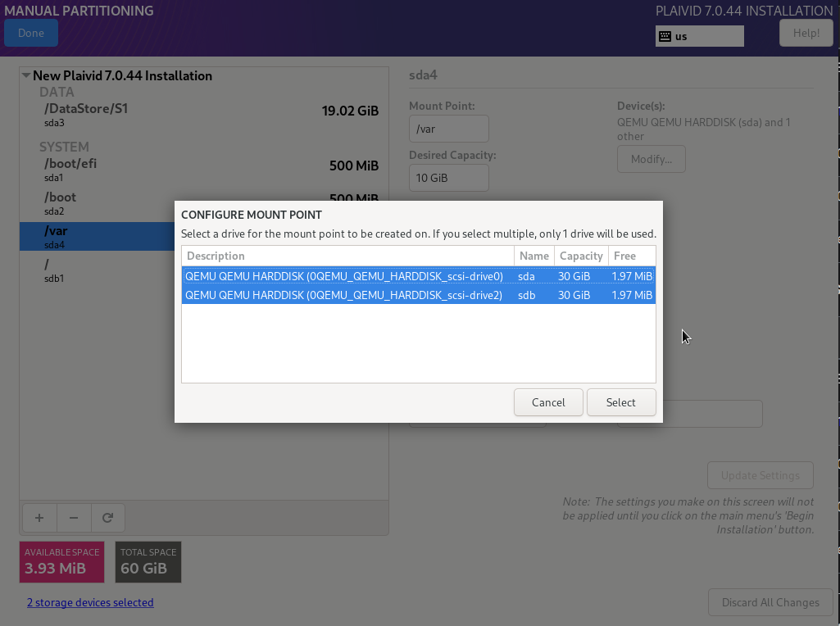Viewport: 840px width, 626px height.
Task: Click the minus icon to remove mount point
Action: click(74, 518)
